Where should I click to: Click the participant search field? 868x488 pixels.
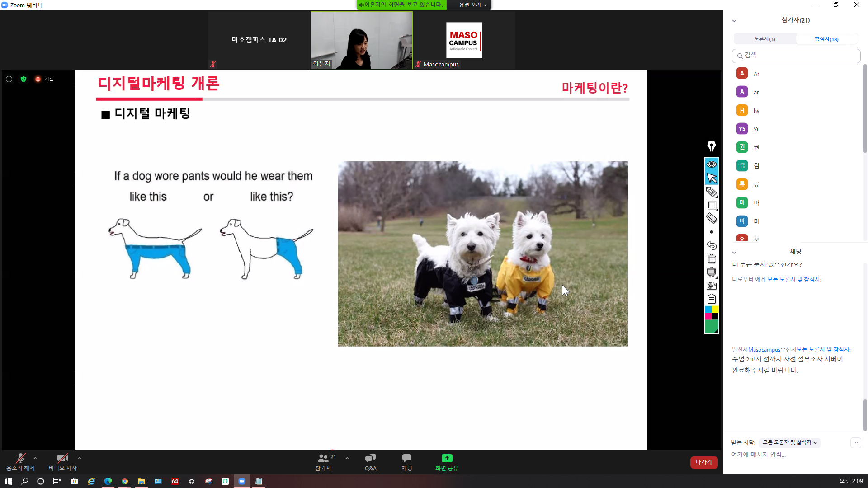[796, 56]
